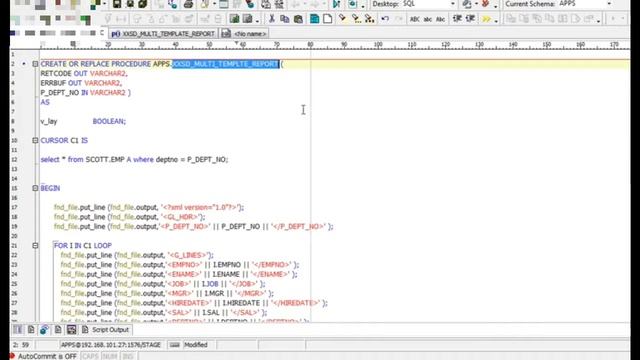The width and height of the screenshot is (640, 360).
Task: Click line number 15 in the gutter
Action: click(14, 188)
